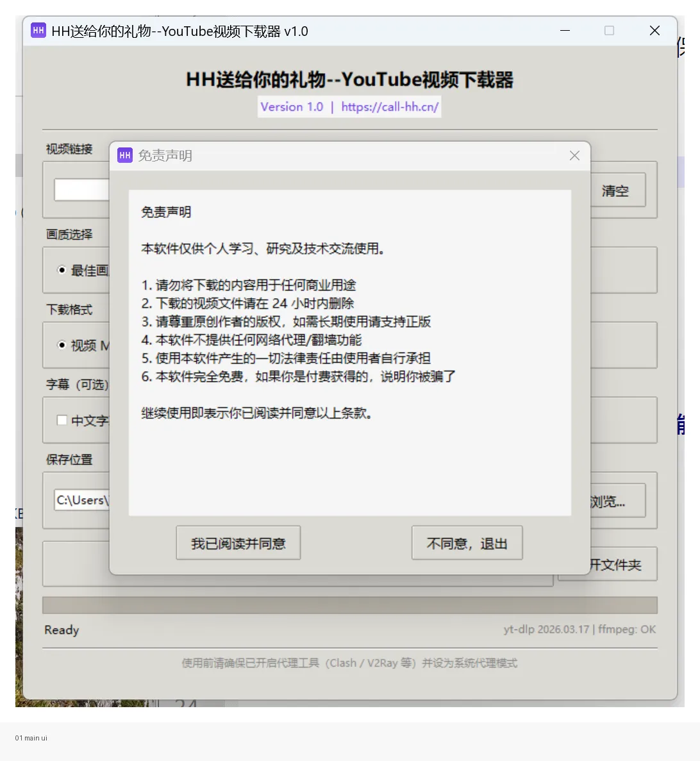Minimize the downloader window
This screenshot has width=700, height=761.
click(565, 30)
